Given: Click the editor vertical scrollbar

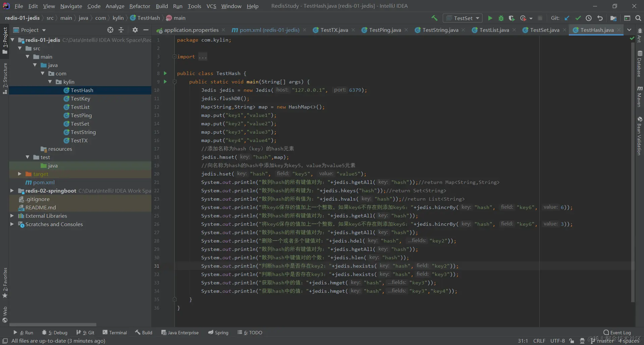Looking at the screenshot, I should click(x=633, y=172).
